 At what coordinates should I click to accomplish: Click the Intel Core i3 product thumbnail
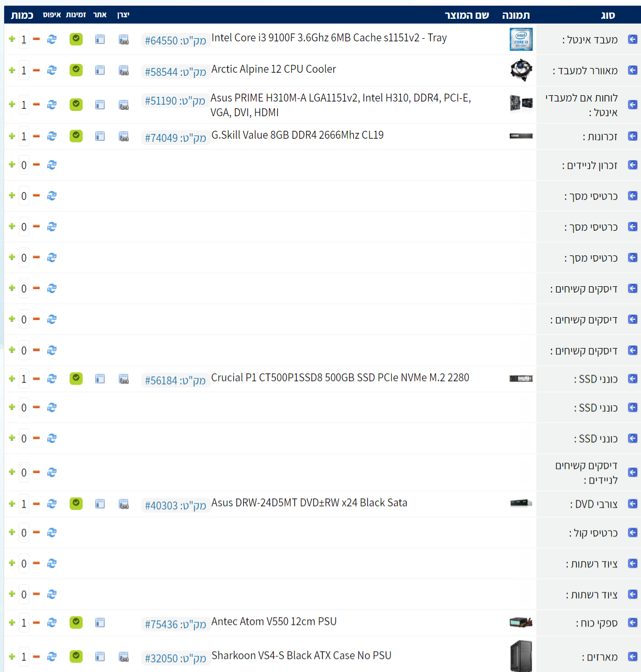pos(521,39)
